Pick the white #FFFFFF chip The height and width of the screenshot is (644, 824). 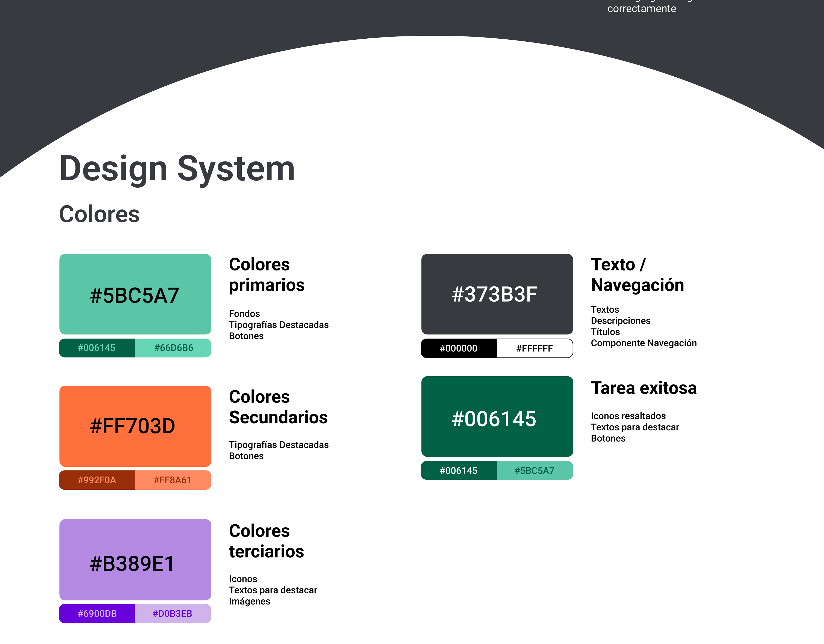(535, 348)
